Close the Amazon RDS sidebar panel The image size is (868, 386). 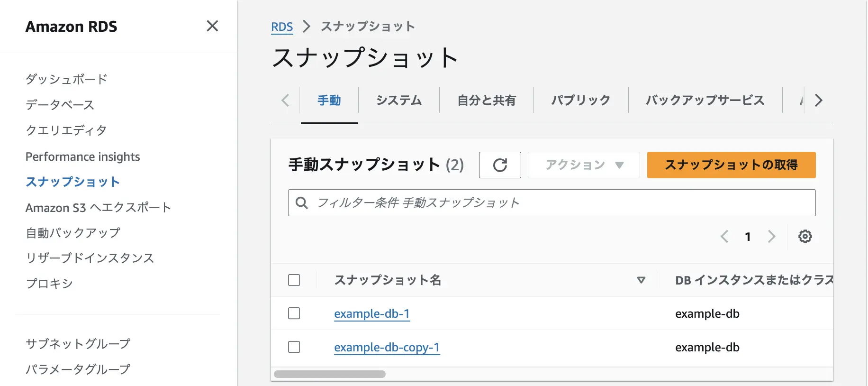coord(212,26)
